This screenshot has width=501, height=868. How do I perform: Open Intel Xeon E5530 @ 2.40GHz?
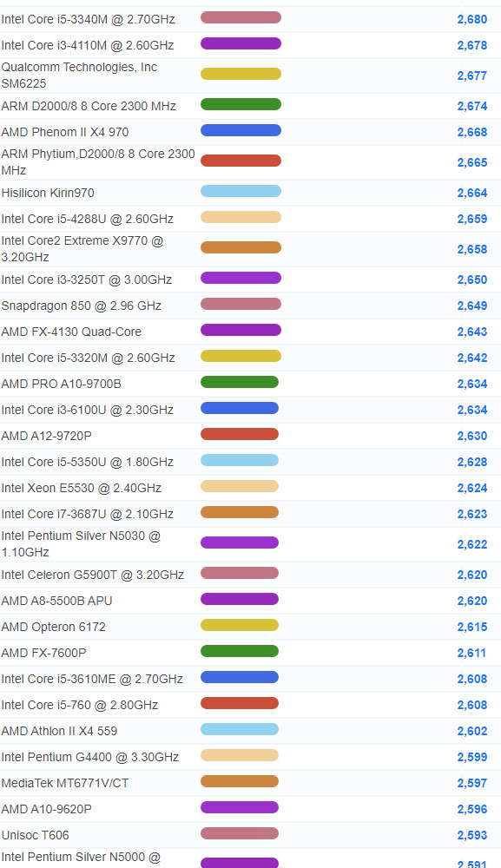click(x=82, y=488)
